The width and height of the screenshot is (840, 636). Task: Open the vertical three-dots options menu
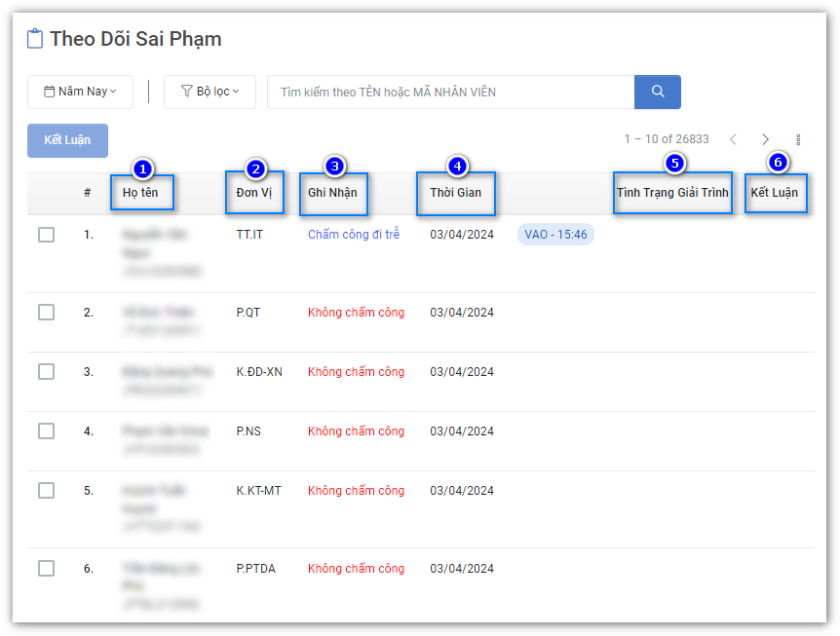coord(798,139)
